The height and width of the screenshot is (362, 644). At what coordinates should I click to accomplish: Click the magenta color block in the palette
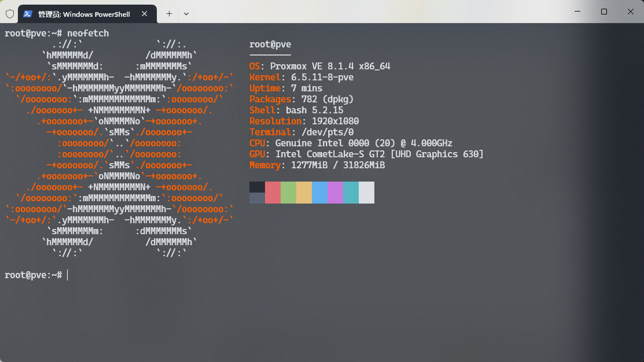click(335, 193)
